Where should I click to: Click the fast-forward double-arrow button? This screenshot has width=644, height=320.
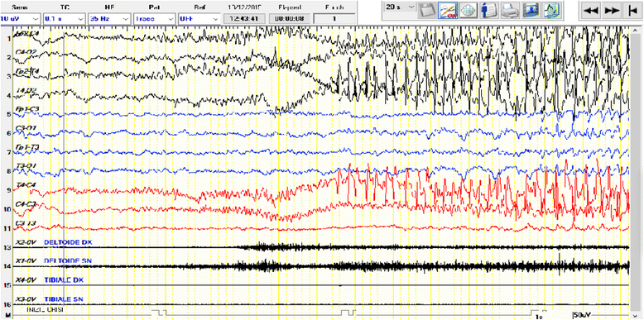click(612, 11)
